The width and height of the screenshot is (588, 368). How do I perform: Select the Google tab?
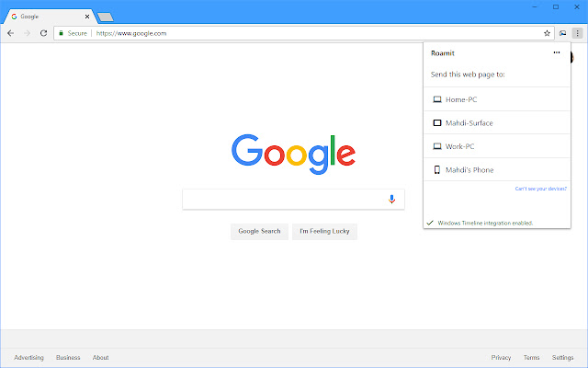[49, 17]
